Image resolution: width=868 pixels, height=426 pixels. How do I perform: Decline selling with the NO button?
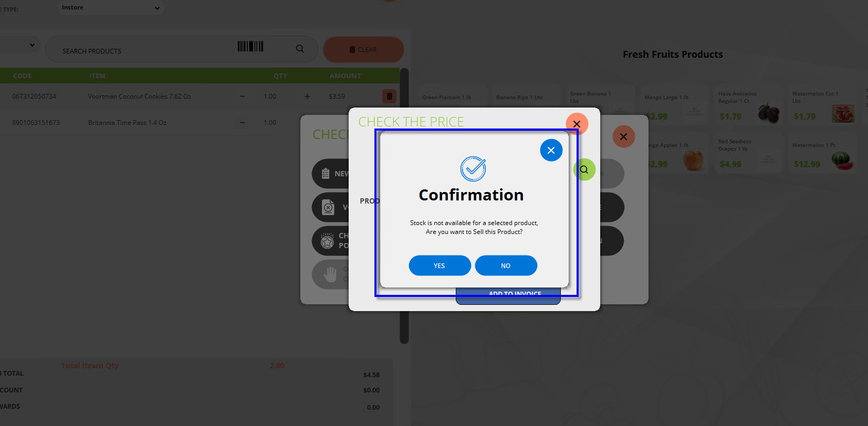[x=506, y=265]
